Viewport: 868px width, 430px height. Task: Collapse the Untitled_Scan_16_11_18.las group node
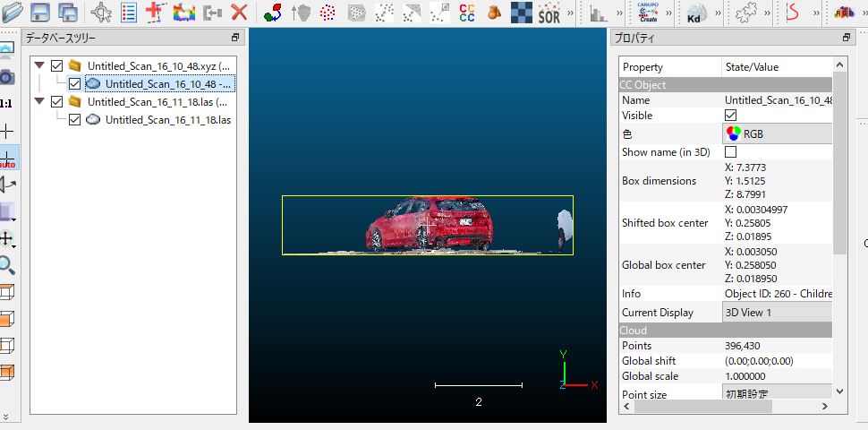39,102
